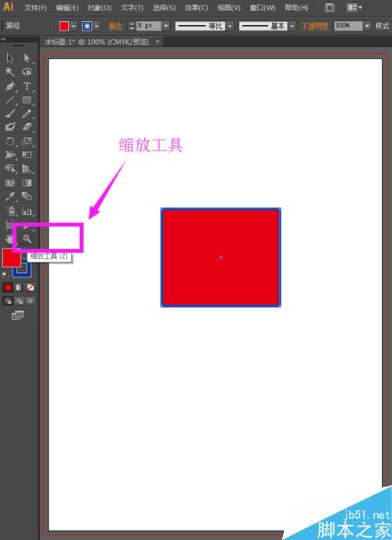The height and width of the screenshot is (540, 392).
Task: Open stroke weight dropdown next to 5 pt
Action: point(166,26)
